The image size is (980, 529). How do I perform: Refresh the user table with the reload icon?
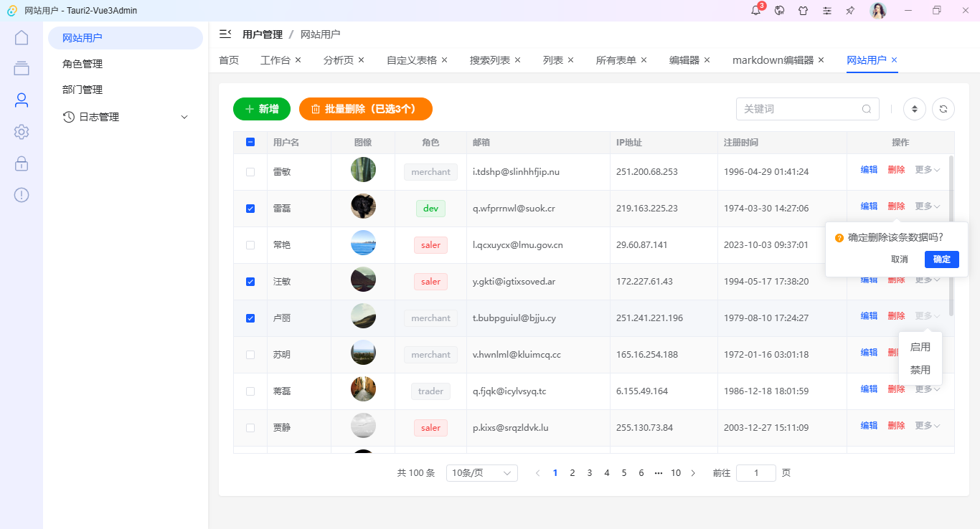[x=943, y=108]
